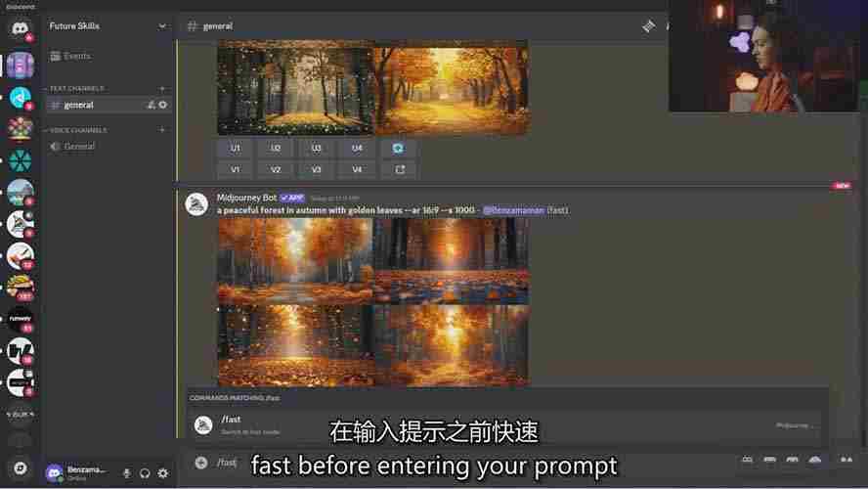
Task: Toggle deafen with headphones icon
Action: (145, 473)
